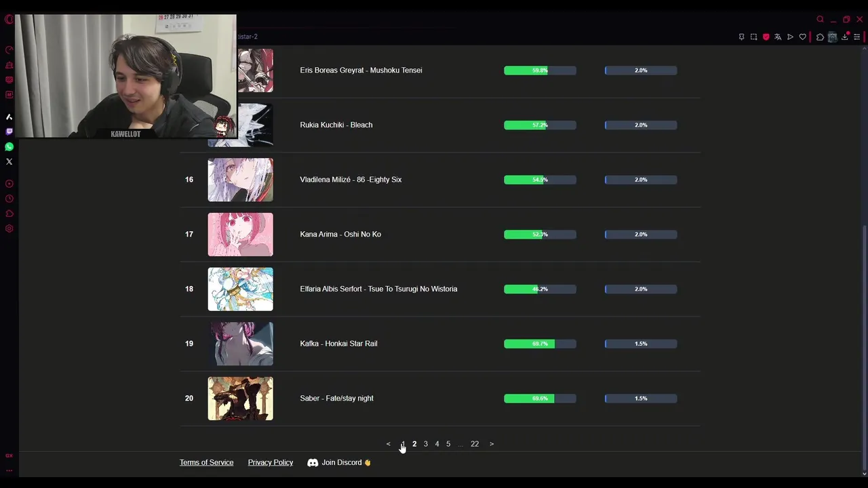Click the Discord logo in footer
This screenshot has width=868, height=488.
point(313,462)
